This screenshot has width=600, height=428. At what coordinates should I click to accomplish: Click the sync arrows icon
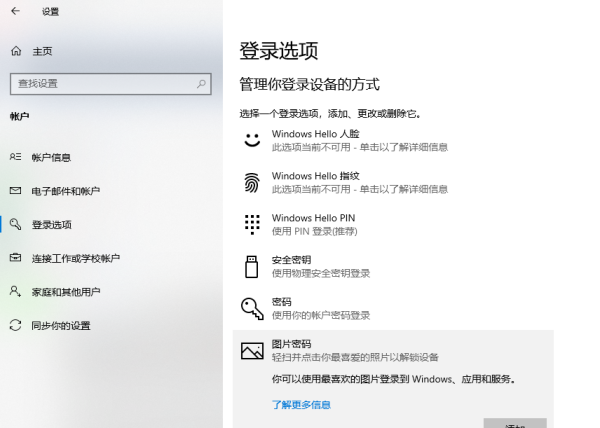point(15,325)
